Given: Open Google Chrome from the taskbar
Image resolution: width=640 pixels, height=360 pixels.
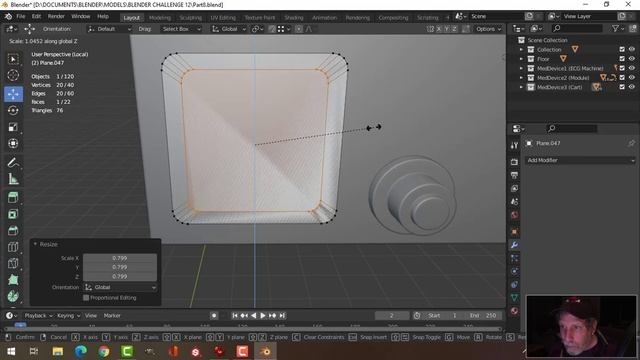Looking at the screenshot, I should click(x=104, y=351).
